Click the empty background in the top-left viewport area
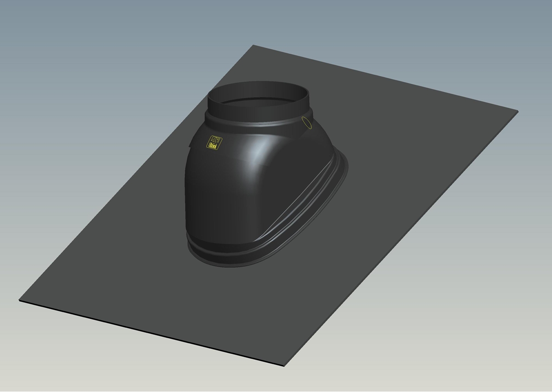552x392 pixels. 69,46
